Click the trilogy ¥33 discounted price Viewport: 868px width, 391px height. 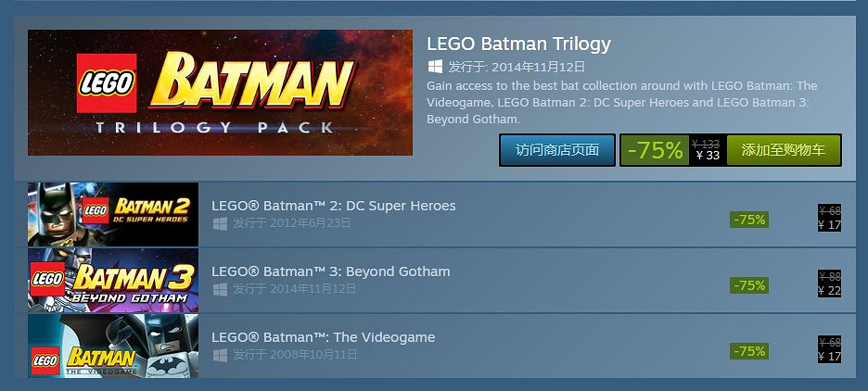(x=708, y=156)
